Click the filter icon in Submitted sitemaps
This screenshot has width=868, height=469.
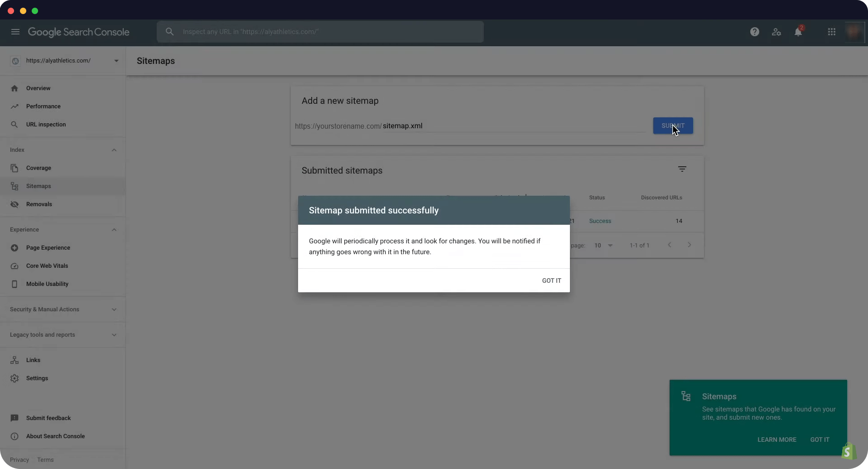coord(682,169)
